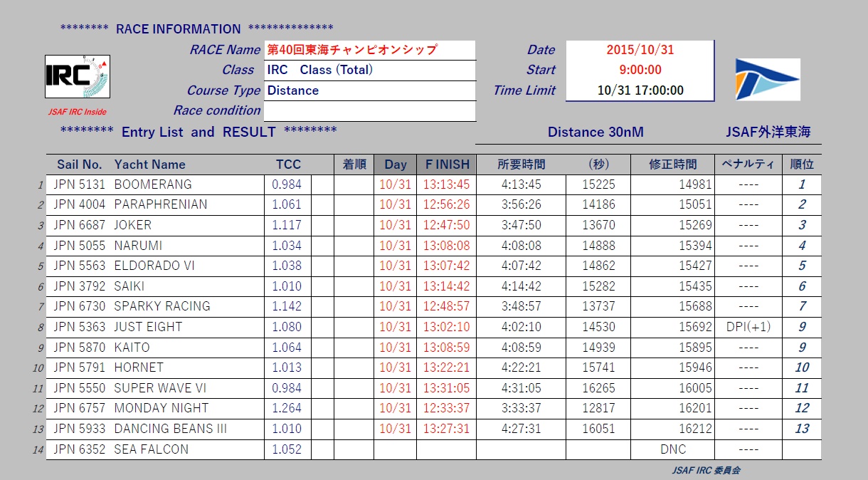Click the Day column header
Viewport: 868px width, 480px height.
tap(396, 165)
